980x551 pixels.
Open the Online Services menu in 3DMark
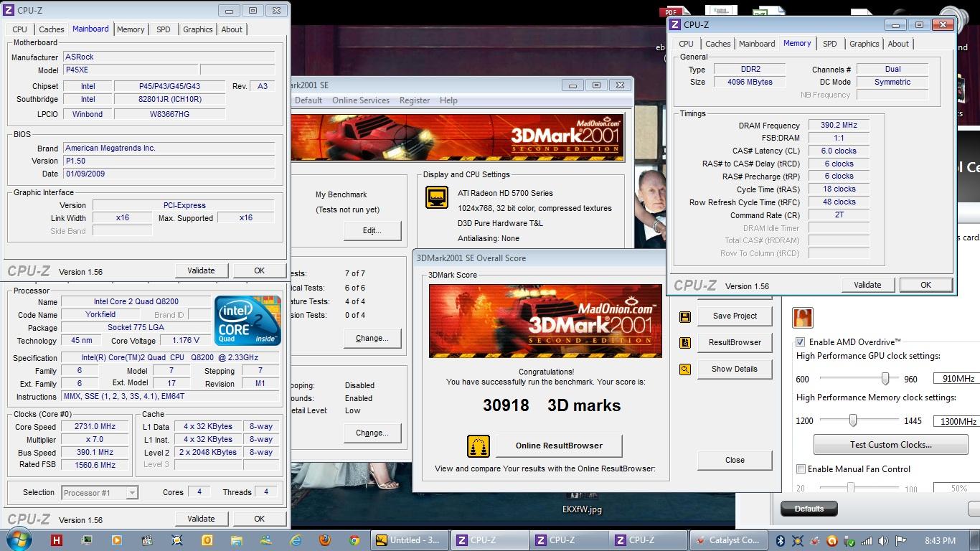361,100
